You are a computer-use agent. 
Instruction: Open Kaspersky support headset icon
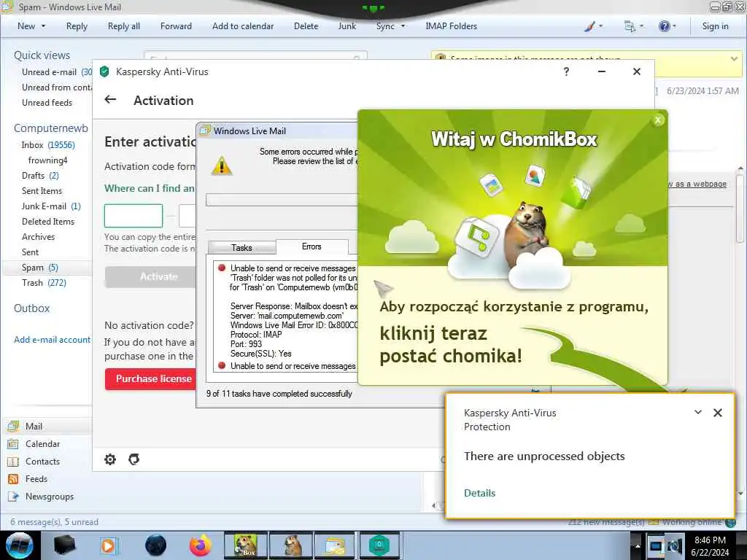(134, 459)
